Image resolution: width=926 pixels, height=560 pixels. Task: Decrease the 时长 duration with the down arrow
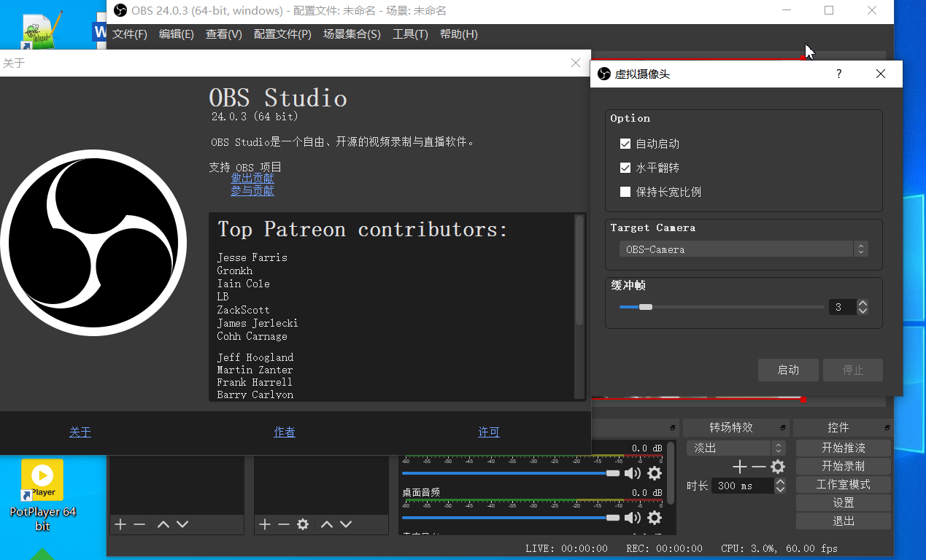781,489
